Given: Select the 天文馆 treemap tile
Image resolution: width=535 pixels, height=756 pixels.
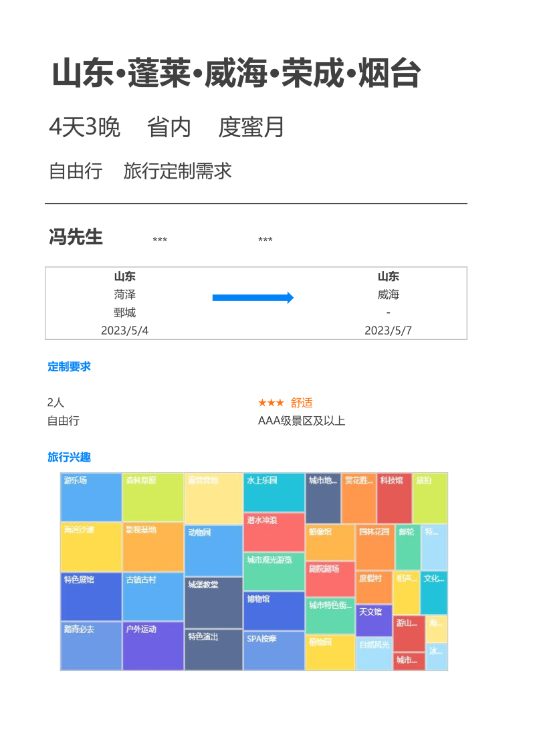Looking at the screenshot, I should pos(374,621).
